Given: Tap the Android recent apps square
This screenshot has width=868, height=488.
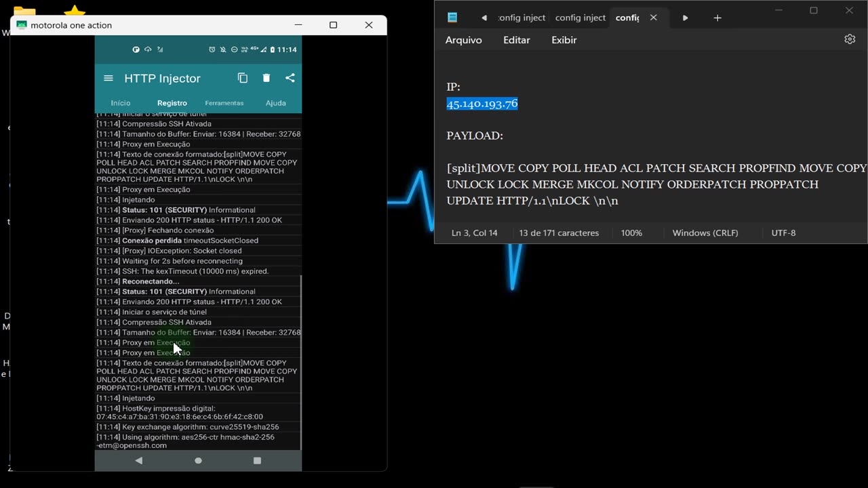Looking at the screenshot, I should click(x=257, y=460).
